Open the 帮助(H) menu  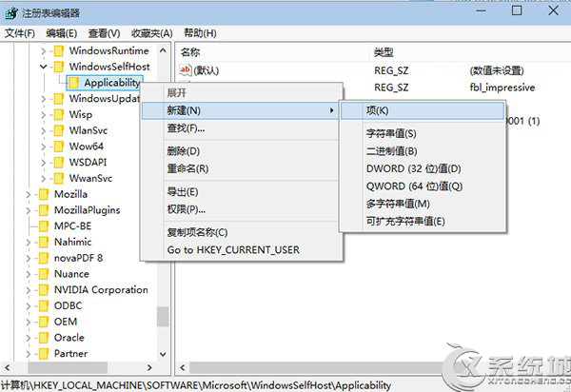[x=200, y=33]
